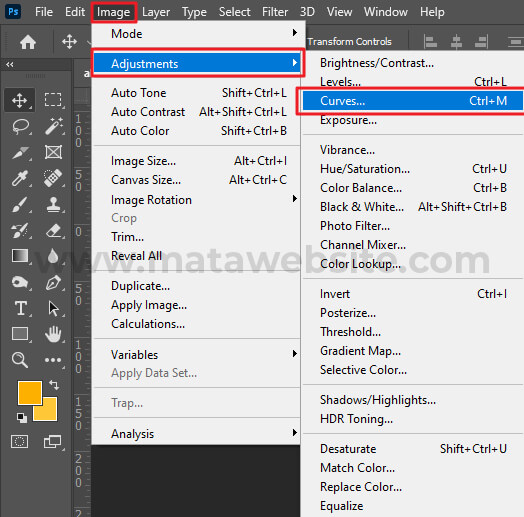The image size is (524, 517).
Task: Expand the Analysis submenu
Action: pos(197,433)
